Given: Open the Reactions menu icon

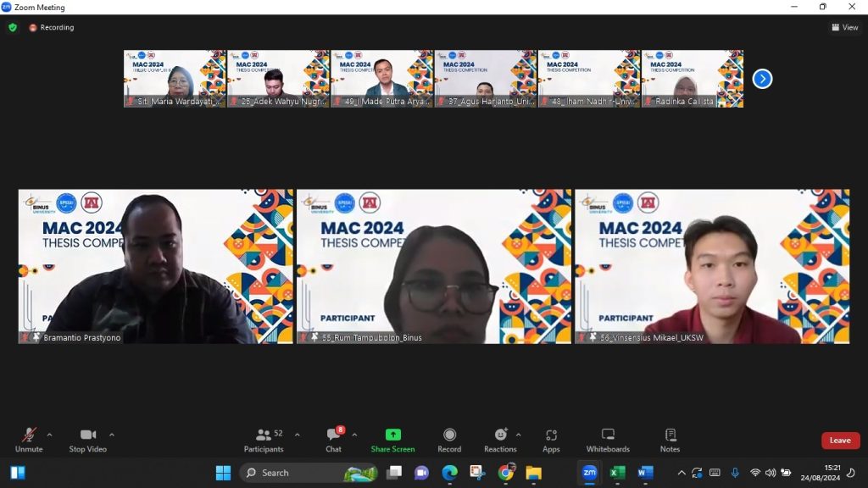Looking at the screenshot, I should tap(500, 435).
